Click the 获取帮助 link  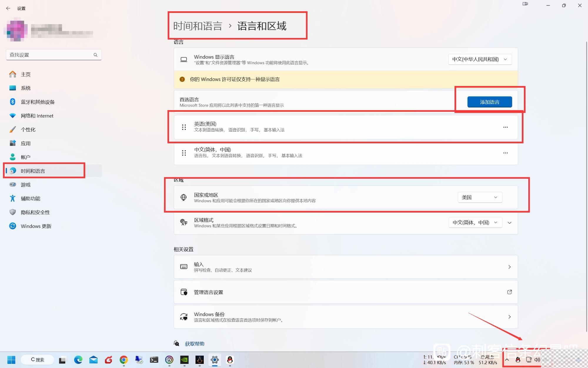point(194,344)
